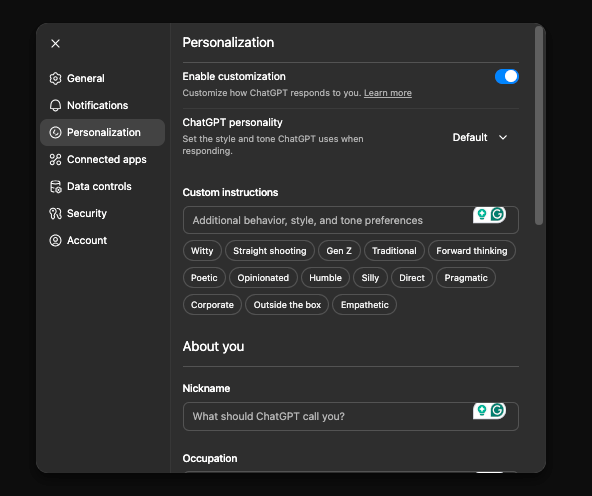Open General settings tab label

pos(86,79)
